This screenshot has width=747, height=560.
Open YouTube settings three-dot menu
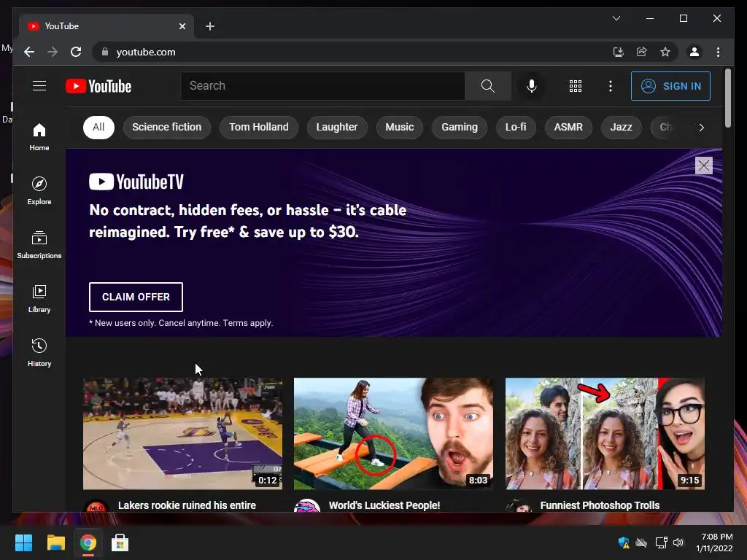[x=611, y=86]
